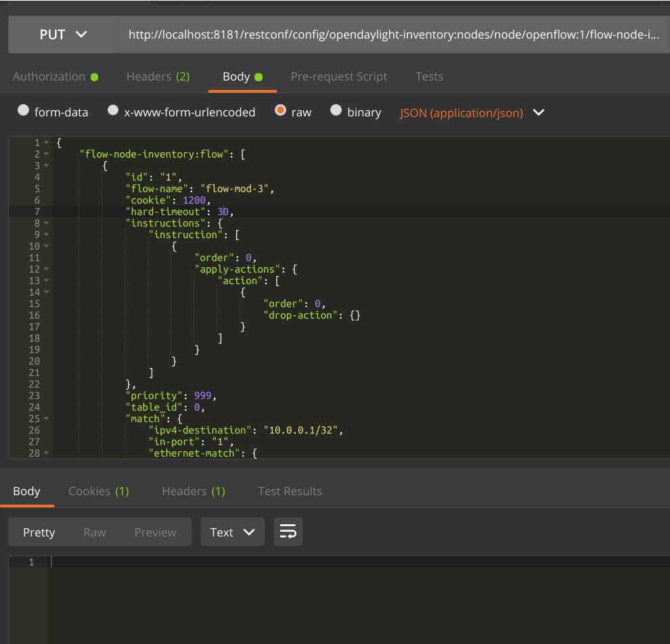This screenshot has width=670, height=644.
Task: Select the binary radio button
Action: pyautogui.click(x=336, y=111)
